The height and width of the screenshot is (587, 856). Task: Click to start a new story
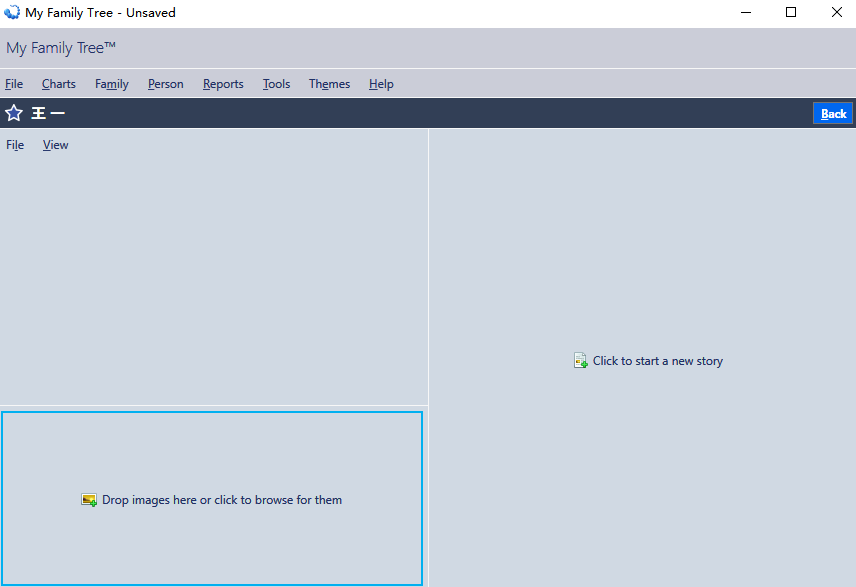(x=658, y=361)
